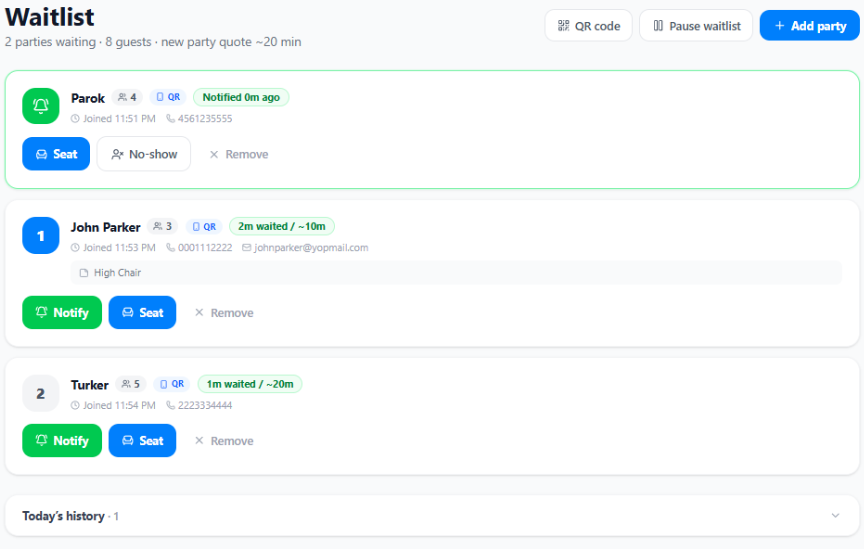Click the Waitlist page heading

50,17
